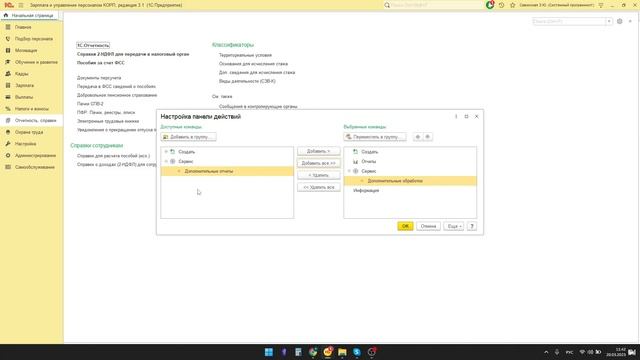Open the File Explorer folder on taskbar
640x360 pixels.
[x=342, y=352]
